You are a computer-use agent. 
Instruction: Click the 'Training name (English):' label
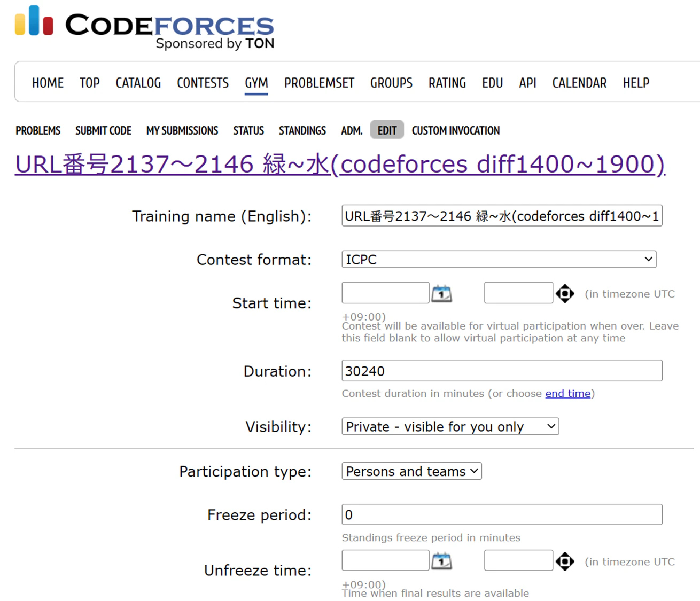(222, 216)
